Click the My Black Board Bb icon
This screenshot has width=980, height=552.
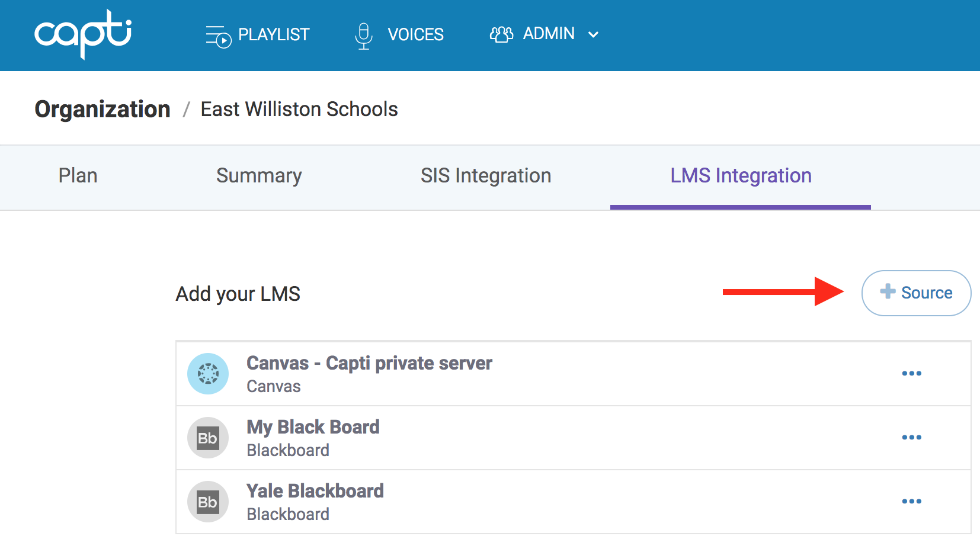208,438
